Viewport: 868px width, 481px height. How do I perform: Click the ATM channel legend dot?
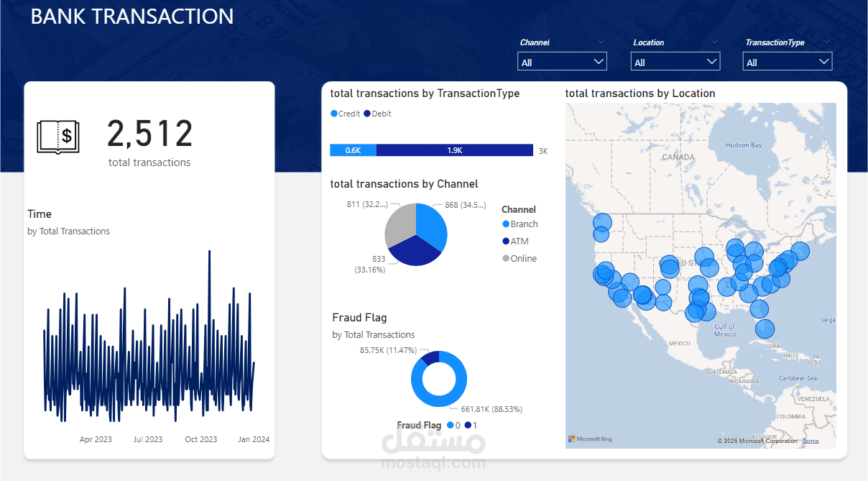506,242
